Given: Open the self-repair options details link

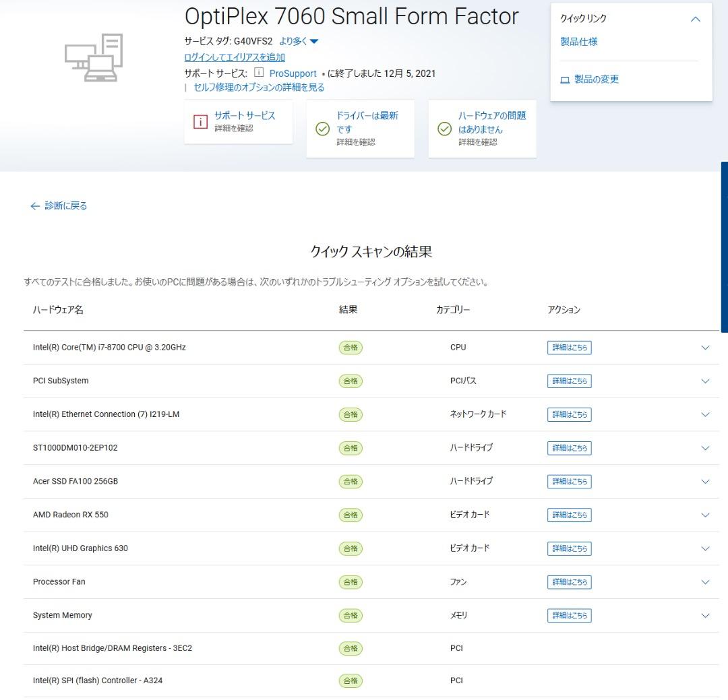Looking at the screenshot, I should 259,88.
